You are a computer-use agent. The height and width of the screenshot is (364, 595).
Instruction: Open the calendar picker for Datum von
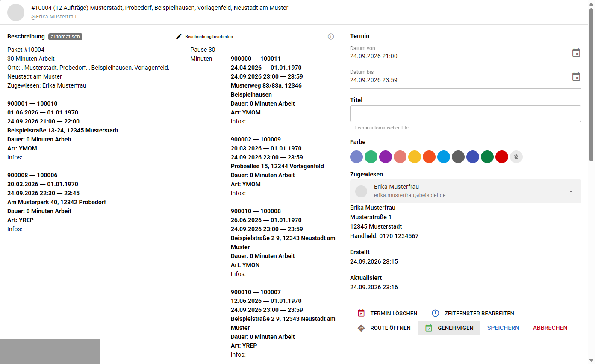tap(576, 53)
